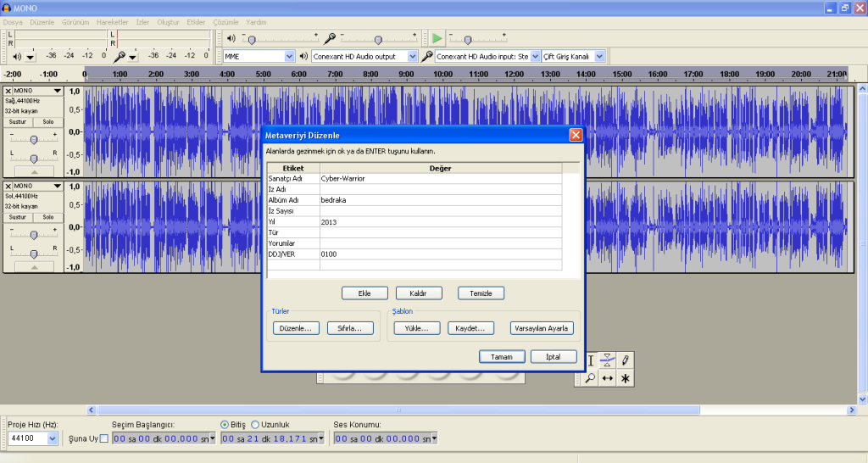Select the Bitiş radio button

(224, 425)
